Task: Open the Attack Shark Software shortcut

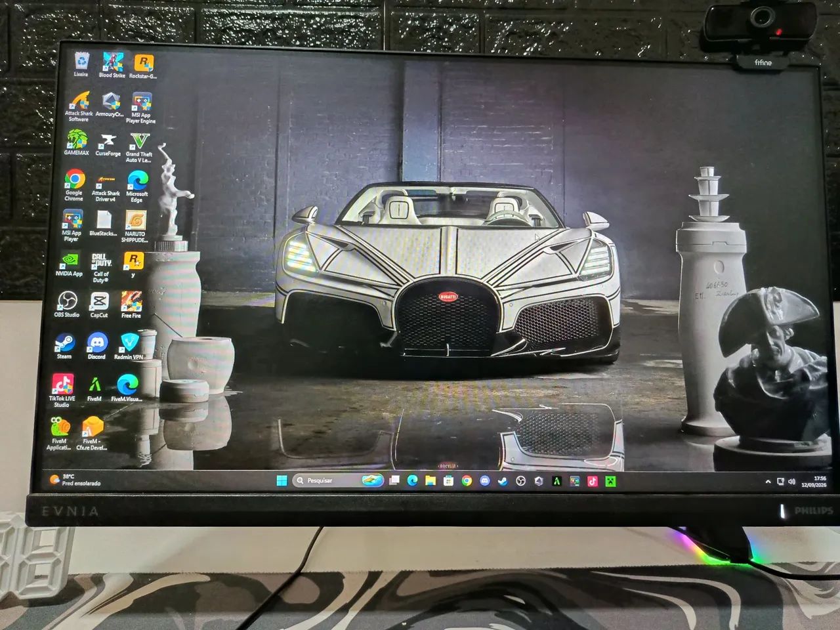Action: tap(79, 107)
